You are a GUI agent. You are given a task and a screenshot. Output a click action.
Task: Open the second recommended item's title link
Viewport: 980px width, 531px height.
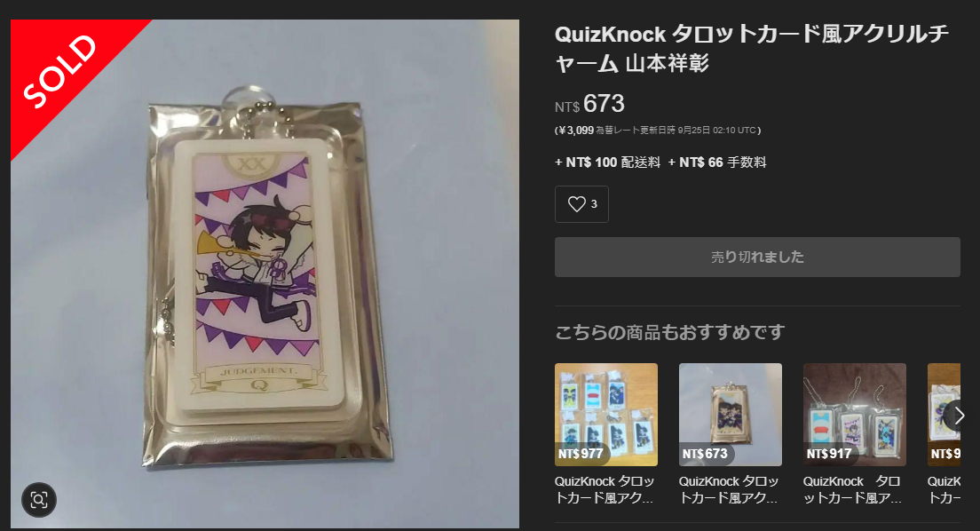(729, 490)
